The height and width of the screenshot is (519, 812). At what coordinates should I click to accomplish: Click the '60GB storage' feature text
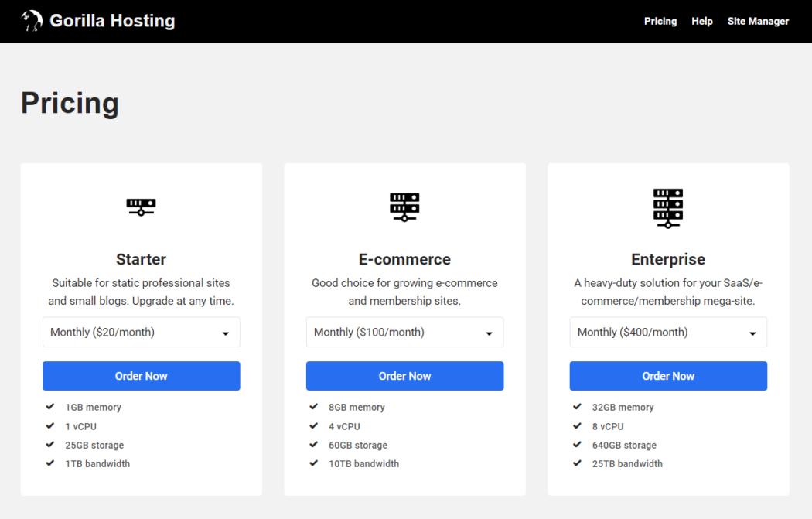click(358, 445)
